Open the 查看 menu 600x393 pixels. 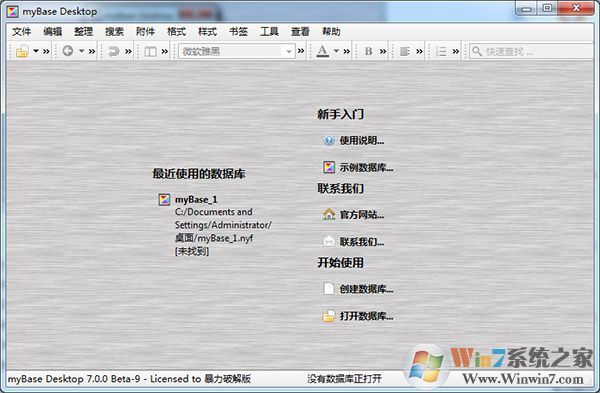(x=300, y=32)
